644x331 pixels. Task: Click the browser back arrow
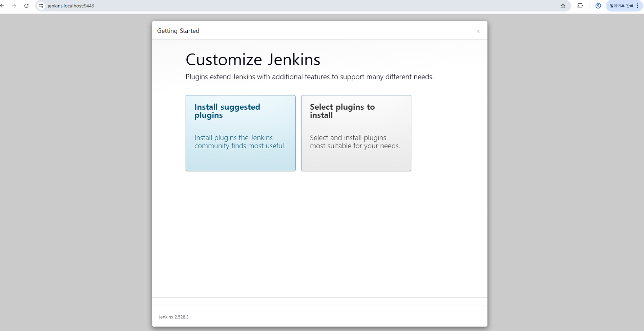pos(2,6)
